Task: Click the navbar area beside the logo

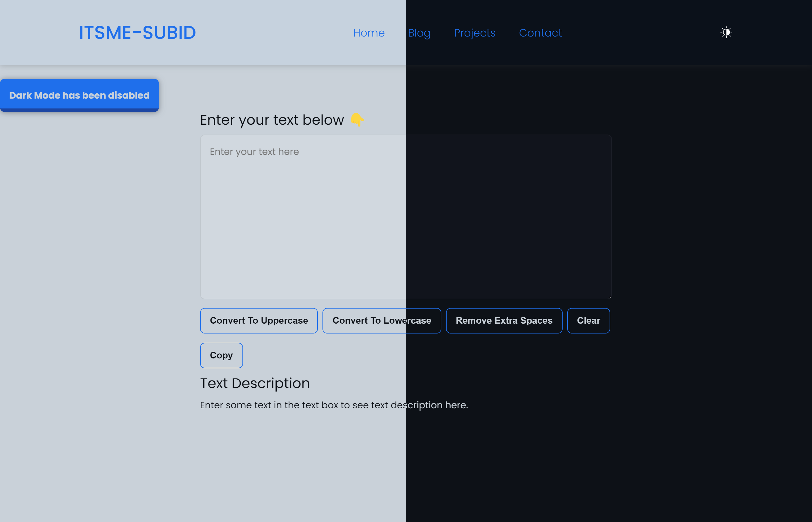Action: pyautogui.click(x=271, y=32)
